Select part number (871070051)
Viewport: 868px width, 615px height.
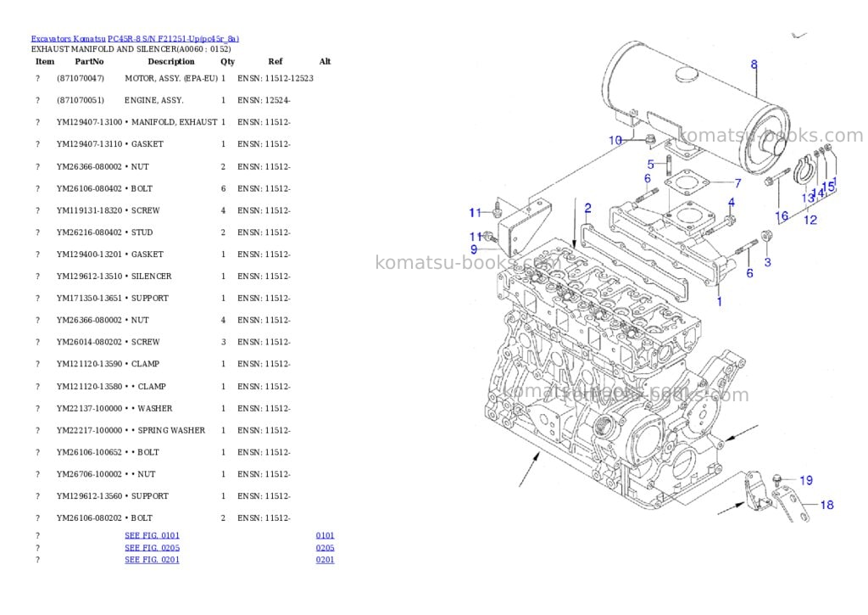pos(81,100)
